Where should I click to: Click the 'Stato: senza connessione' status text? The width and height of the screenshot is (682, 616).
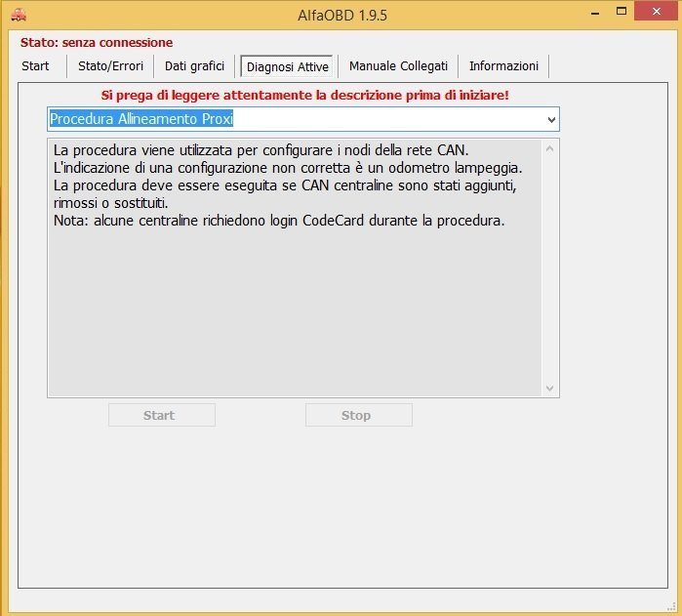tap(97, 43)
